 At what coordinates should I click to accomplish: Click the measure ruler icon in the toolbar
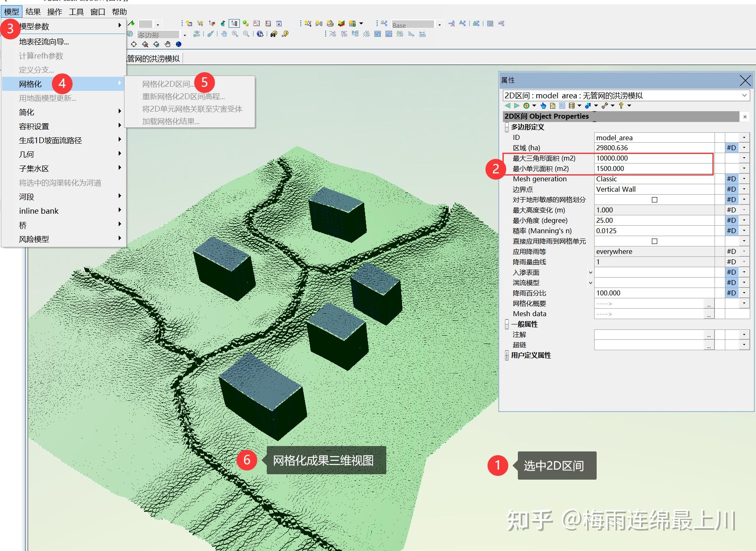point(422,34)
